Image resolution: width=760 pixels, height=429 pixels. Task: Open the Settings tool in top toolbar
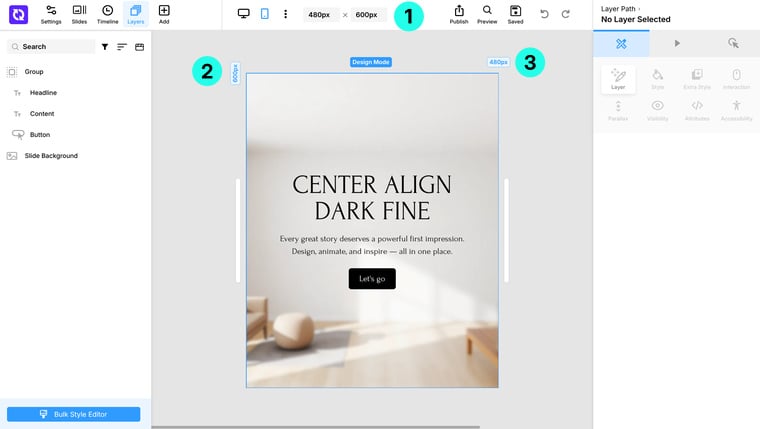(51, 15)
